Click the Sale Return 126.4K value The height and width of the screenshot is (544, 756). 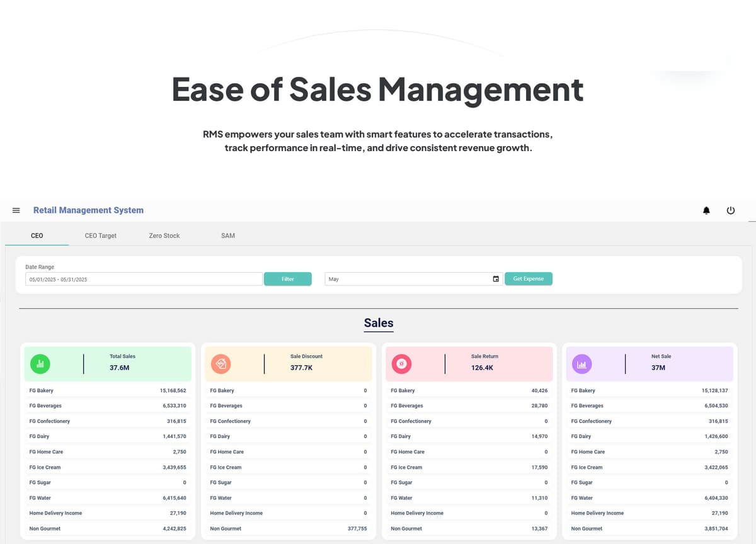[x=483, y=368]
